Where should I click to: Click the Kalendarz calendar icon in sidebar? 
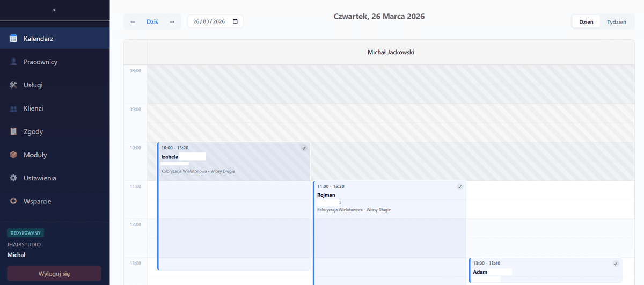[13, 39]
